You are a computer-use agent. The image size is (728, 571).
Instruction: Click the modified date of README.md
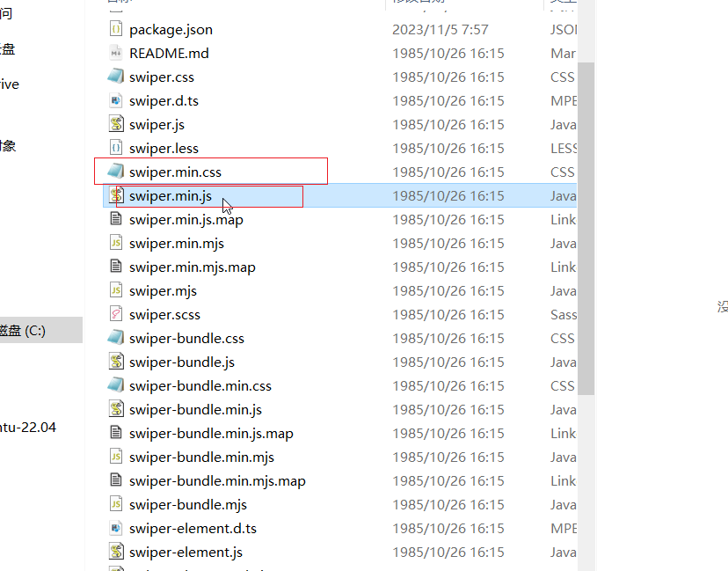(x=448, y=54)
